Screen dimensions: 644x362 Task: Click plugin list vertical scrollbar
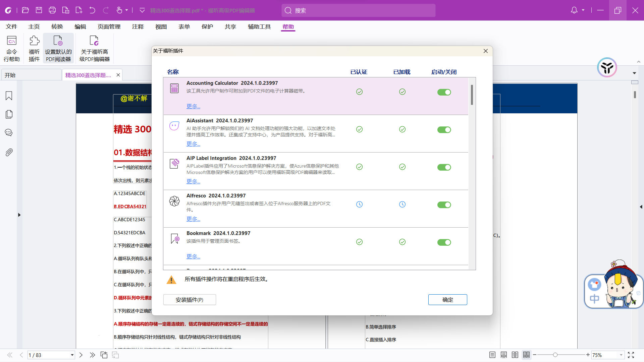(472, 95)
